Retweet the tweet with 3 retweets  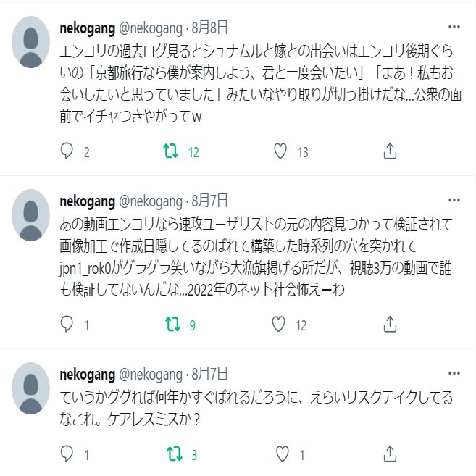[x=171, y=454]
